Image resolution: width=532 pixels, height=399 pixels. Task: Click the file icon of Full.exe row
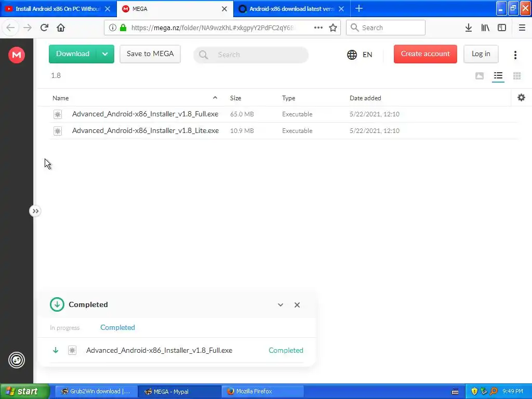point(58,114)
